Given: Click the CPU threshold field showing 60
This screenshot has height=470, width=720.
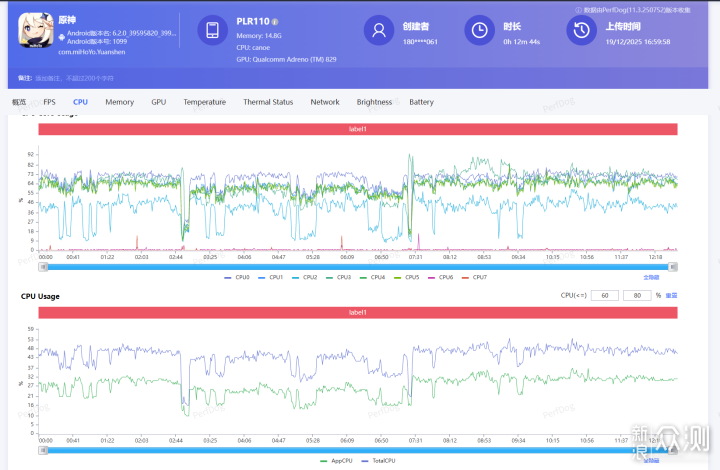Looking at the screenshot, I should pyautogui.click(x=604, y=296).
